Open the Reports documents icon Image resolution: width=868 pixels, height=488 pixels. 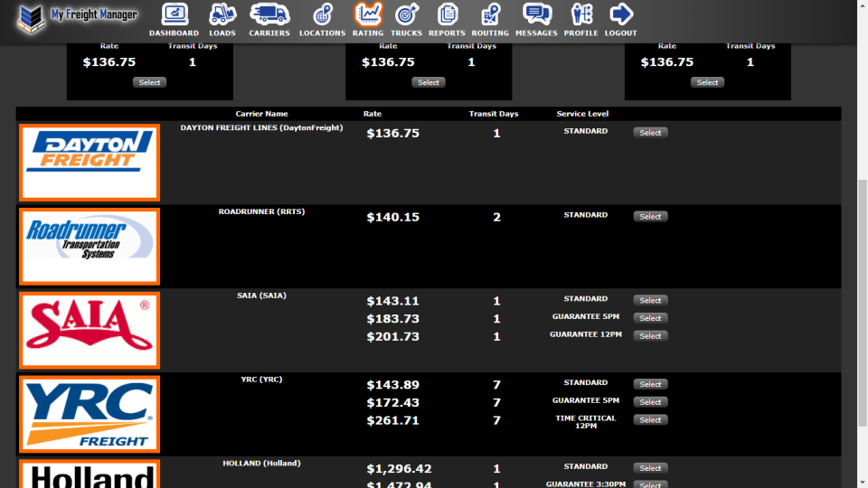point(448,14)
